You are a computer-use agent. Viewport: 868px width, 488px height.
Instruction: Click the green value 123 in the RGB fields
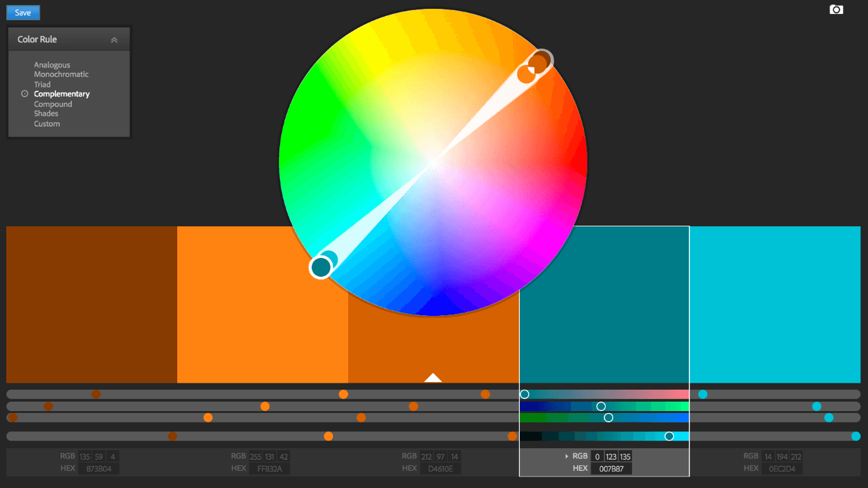pyautogui.click(x=611, y=456)
